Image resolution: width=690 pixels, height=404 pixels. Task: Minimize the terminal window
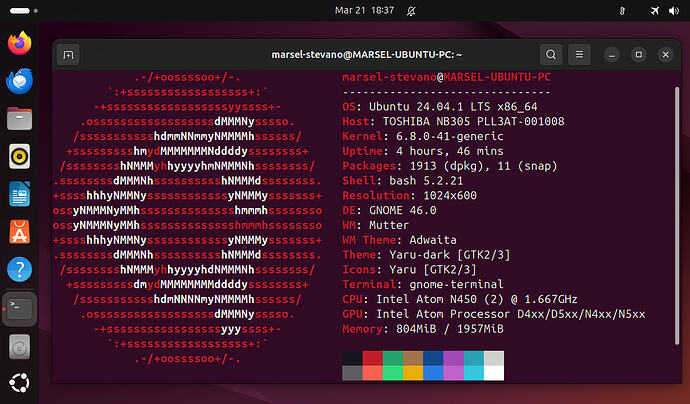[612, 55]
